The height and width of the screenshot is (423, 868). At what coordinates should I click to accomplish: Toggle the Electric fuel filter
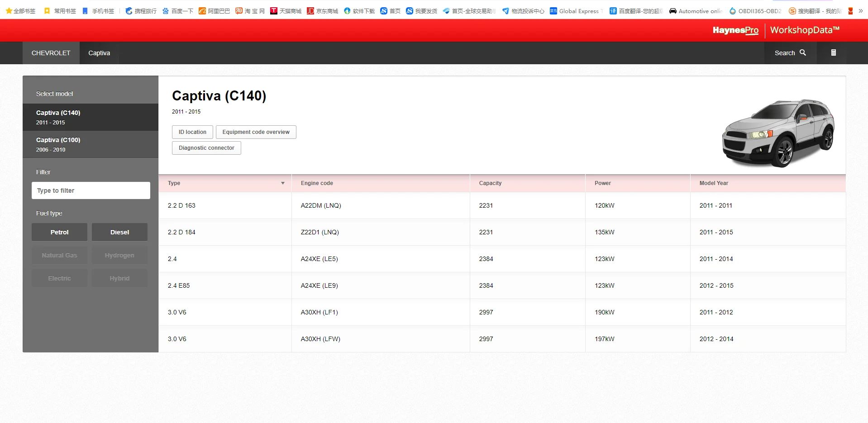click(x=59, y=278)
